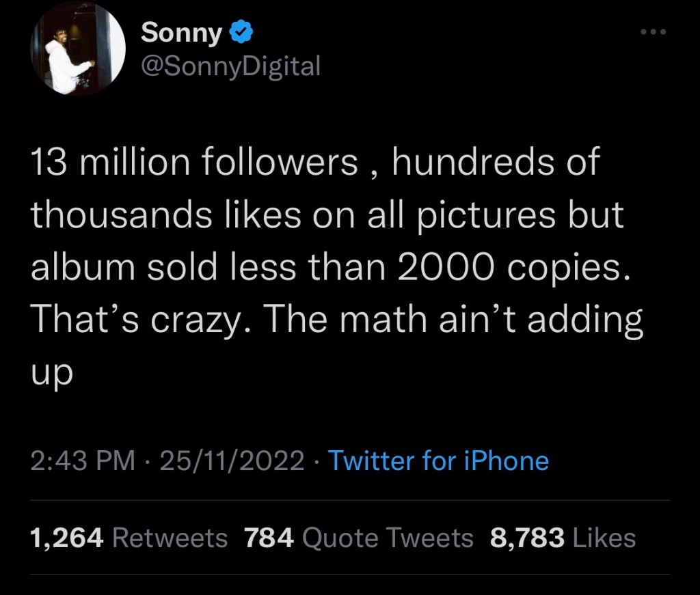This screenshot has height=595, width=700.
Task: Click the 8,783 like count number
Action: [527, 538]
